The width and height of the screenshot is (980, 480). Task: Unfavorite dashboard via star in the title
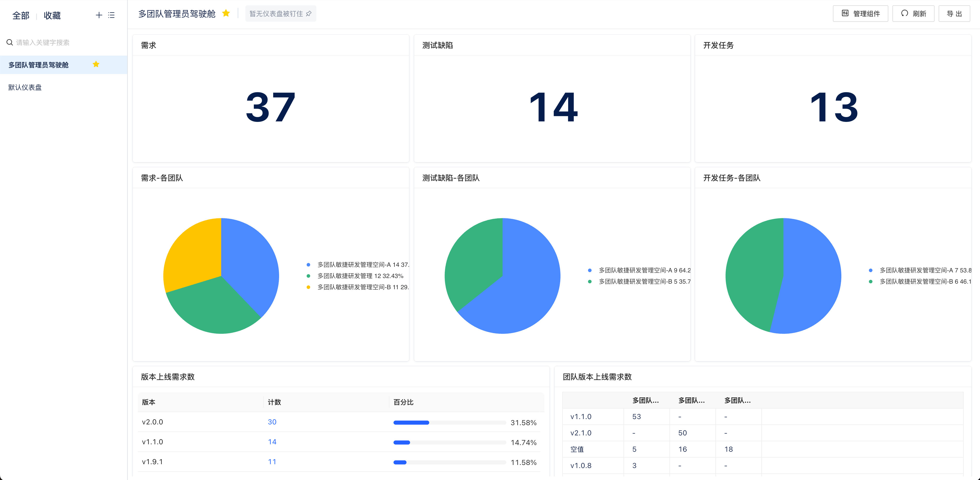click(x=226, y=13)
